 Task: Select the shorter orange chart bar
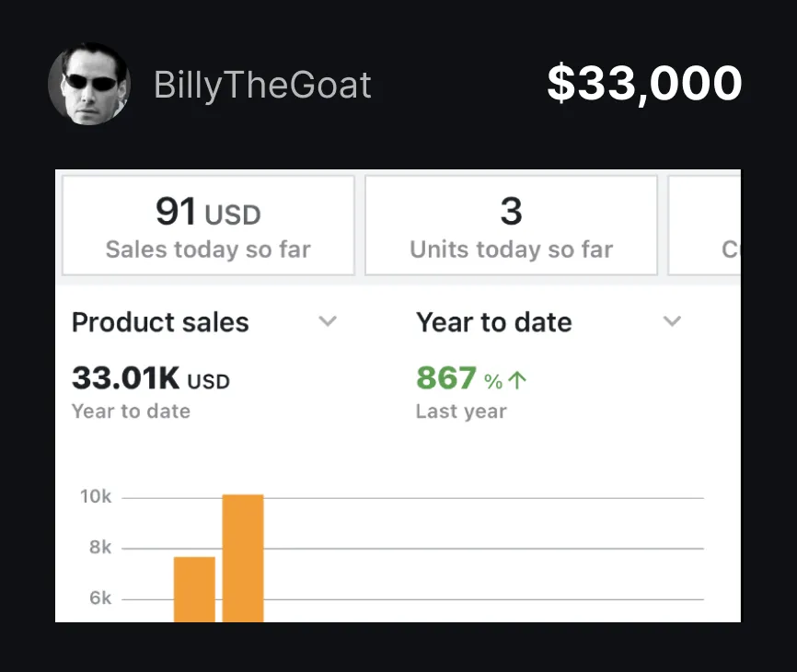click(194, 589)
